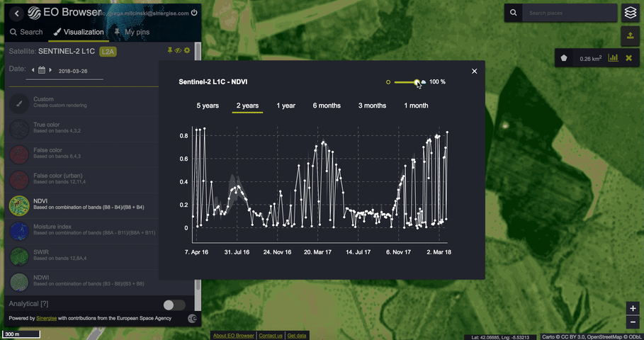The image size is (644, 340).
Task: Toggle layer visibility eye icon
Action: click(x=178, y=50)
